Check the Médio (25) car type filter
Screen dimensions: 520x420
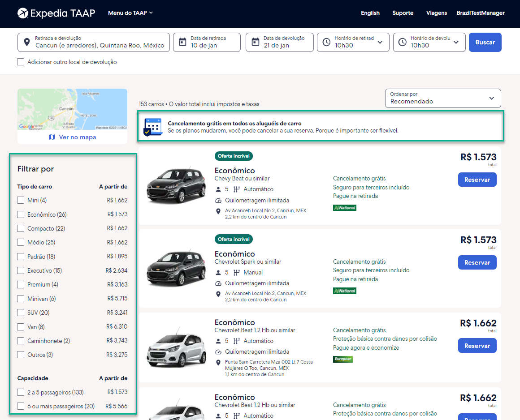click(21, 242)
